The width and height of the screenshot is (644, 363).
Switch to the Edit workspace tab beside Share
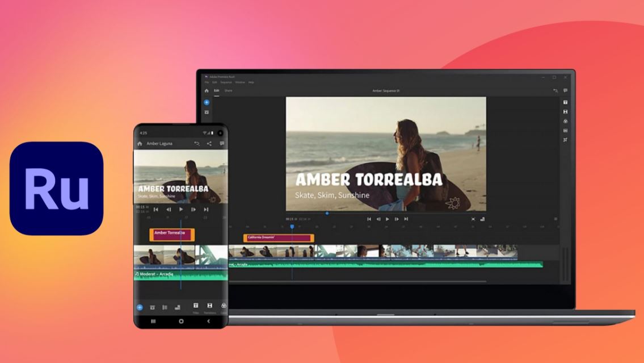tap(216, 90)
